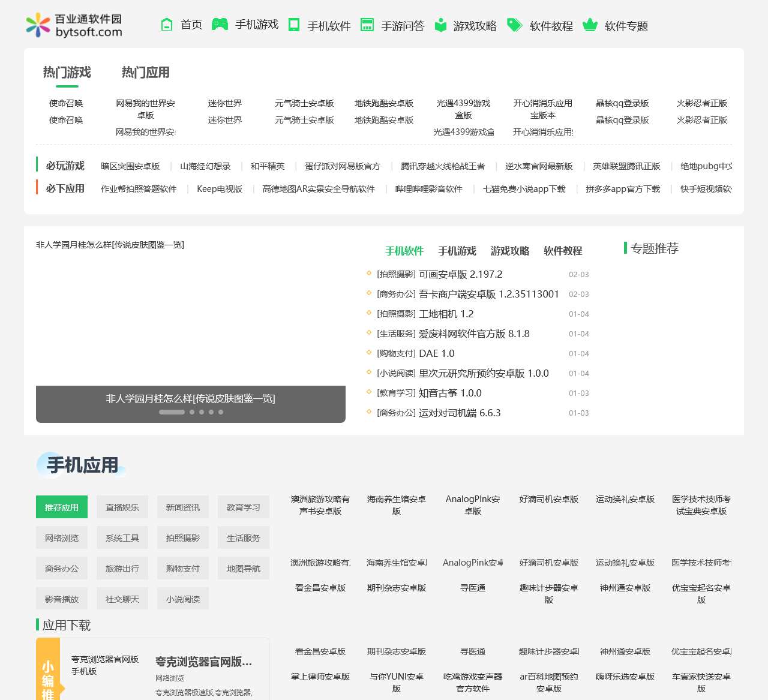This screenshot has height=700, width=768.
Task: Select the 直播娱乐 category button
Action: pos(122,507)
